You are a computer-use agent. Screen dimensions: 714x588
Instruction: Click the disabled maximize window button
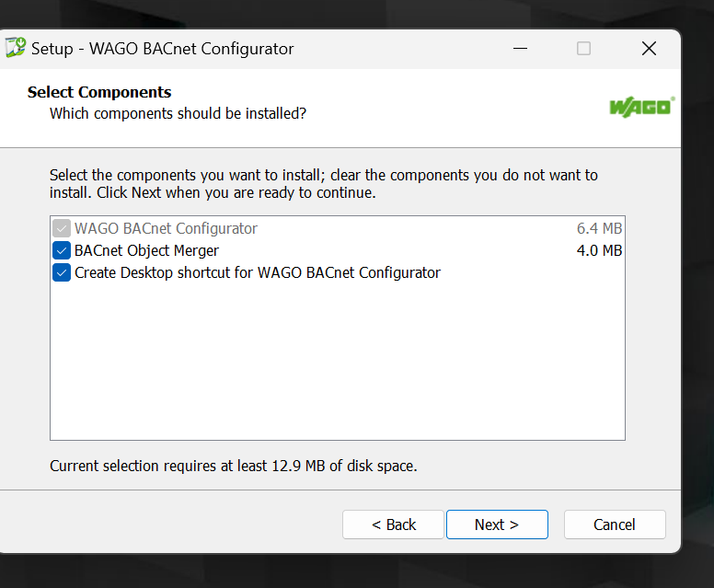click(583, 48)
